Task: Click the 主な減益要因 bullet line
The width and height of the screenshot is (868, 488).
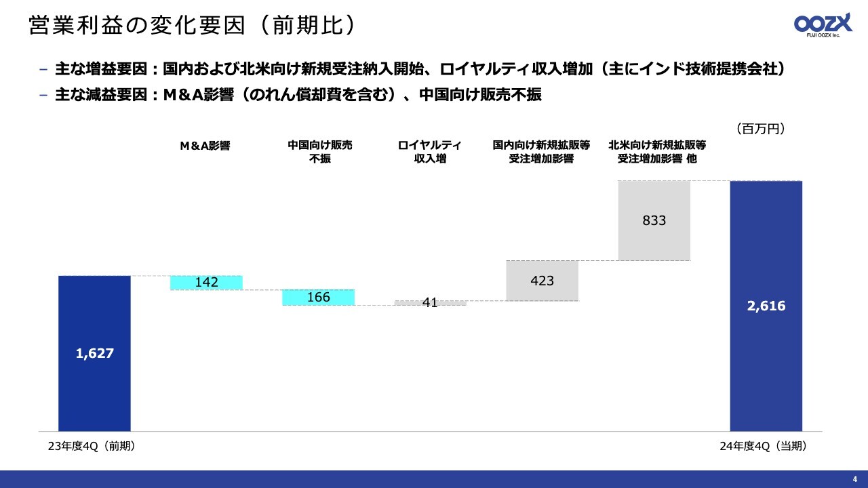Action: (290, 95)
